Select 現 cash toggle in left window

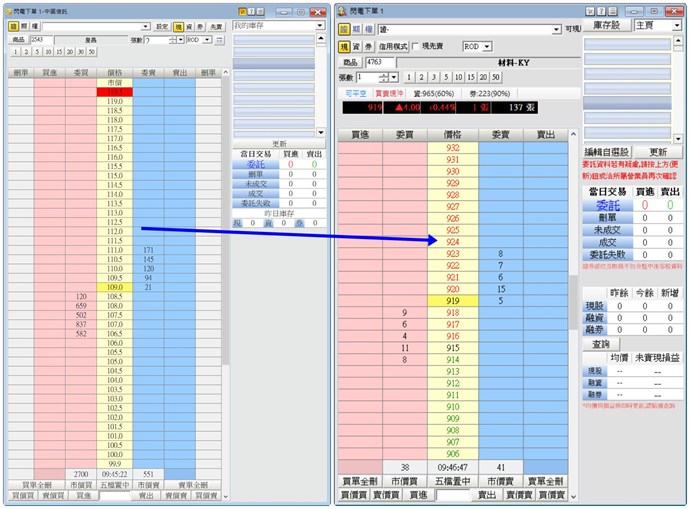tap(178, 27)
